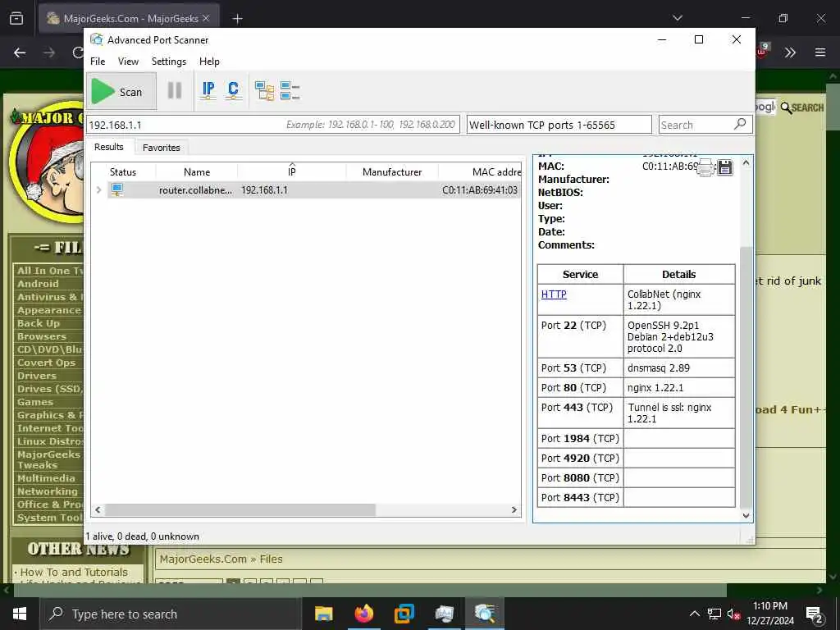Image resolution: width=840 pixels, height=630 pixels.
Task: Pause the scan with pause icon
Action: [175, 90]
